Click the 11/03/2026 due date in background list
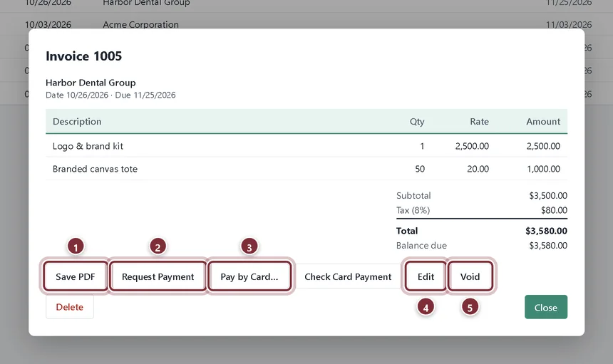Screen dimensions: 613x364 click(569, 25)
